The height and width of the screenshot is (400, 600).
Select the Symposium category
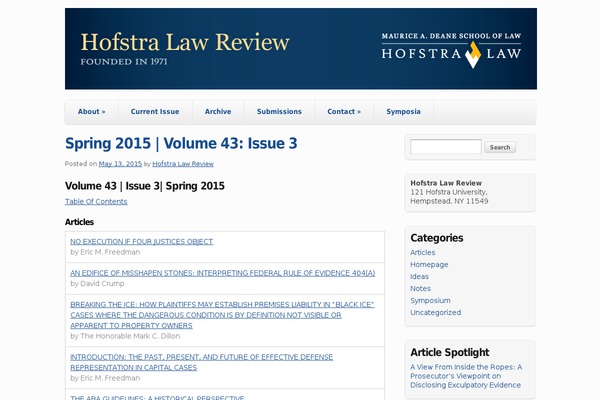pyautogui.click(x=430, y=300)
